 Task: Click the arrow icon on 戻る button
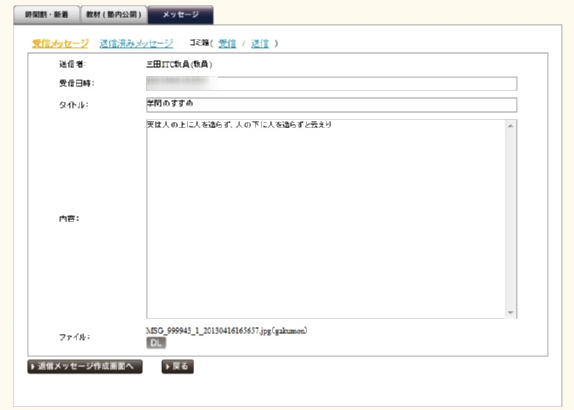168,366
